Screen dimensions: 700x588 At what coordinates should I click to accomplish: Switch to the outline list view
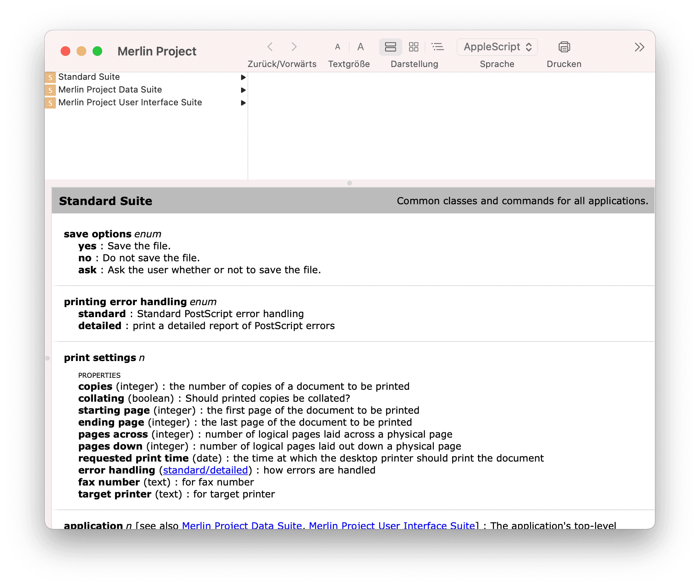click(x=438, y=47)
